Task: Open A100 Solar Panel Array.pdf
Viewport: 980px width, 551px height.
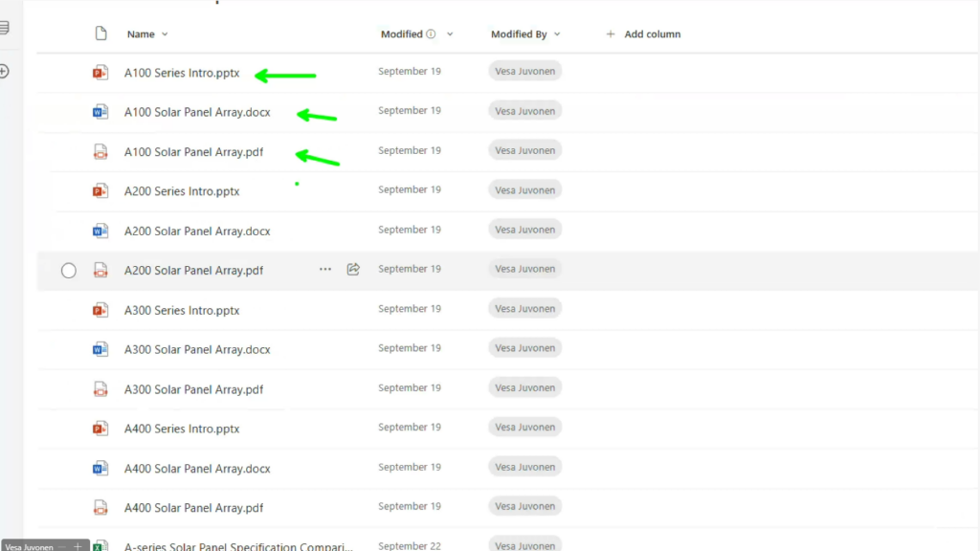Action: 193,152
